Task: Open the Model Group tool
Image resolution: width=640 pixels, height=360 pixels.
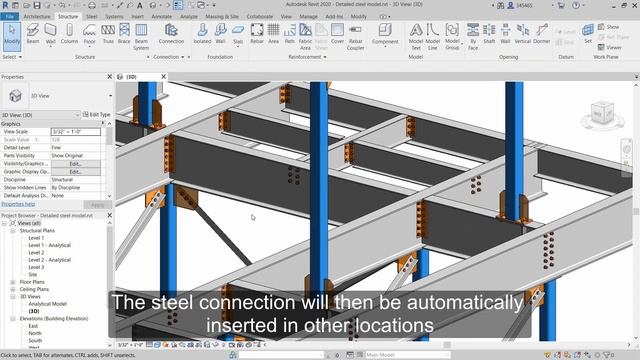Action: [x=452, y=37]
